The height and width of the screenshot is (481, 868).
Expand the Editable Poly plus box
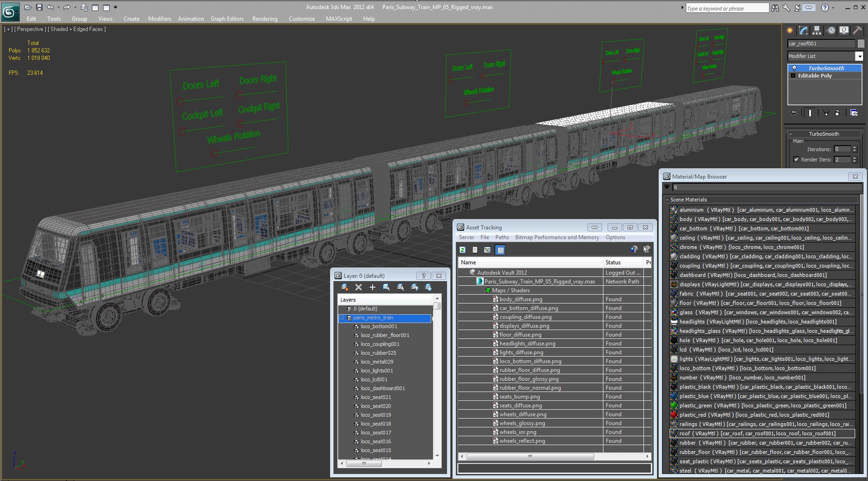(793, 76)
